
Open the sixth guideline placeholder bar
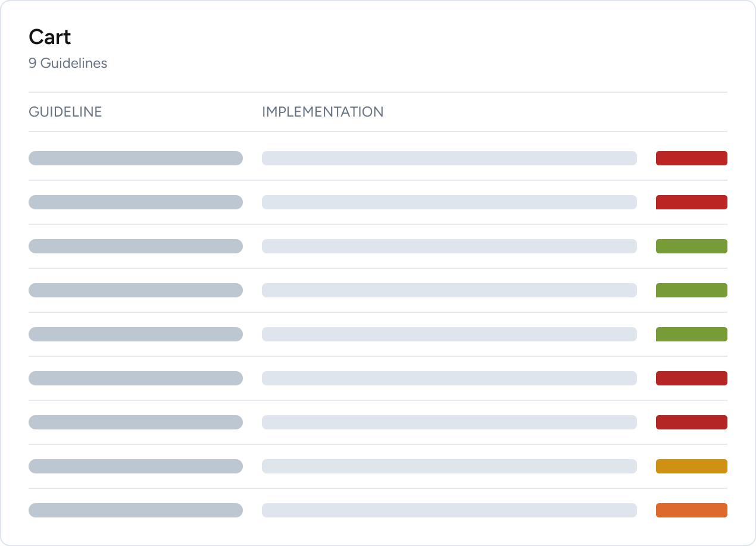136,378
